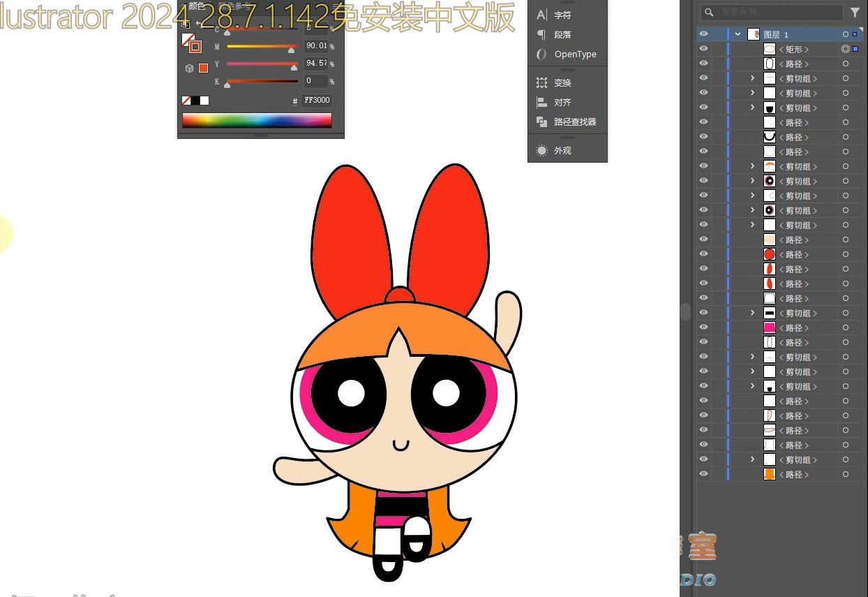Open the OpenType panel

[567, 54]
